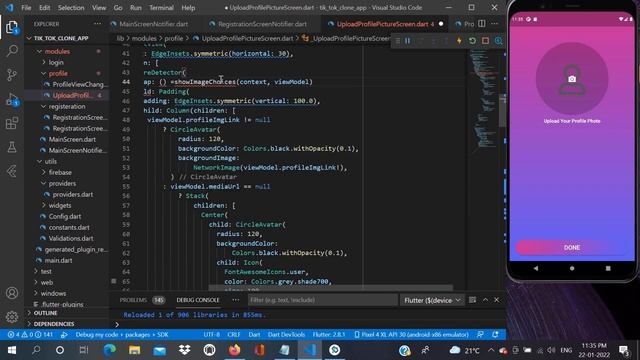Collapse the providers folder
Viewport: 640px width, 360px height.
point(62,184)
